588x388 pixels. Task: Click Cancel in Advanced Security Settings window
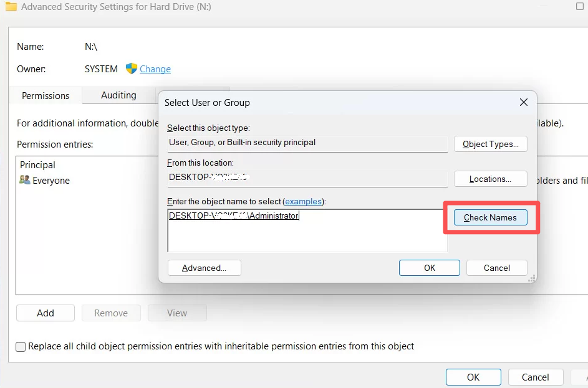point(536,377)
